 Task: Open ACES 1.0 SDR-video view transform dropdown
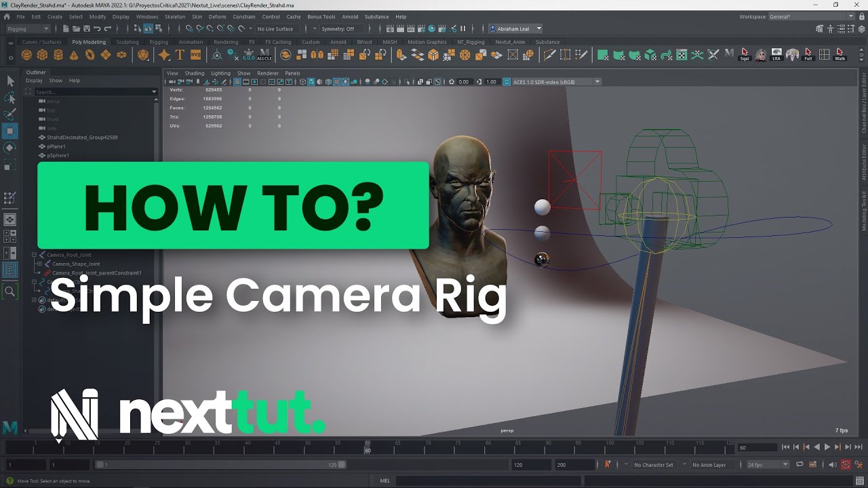pos(556,82)
